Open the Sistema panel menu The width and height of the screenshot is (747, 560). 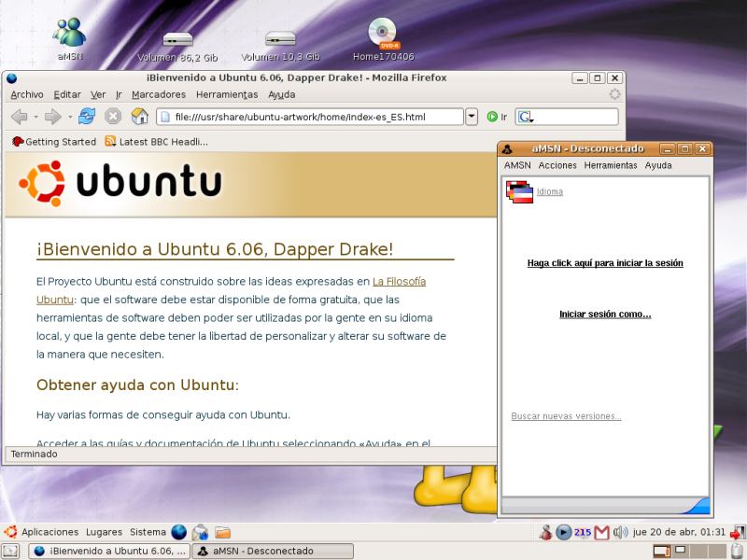point(148,532)
